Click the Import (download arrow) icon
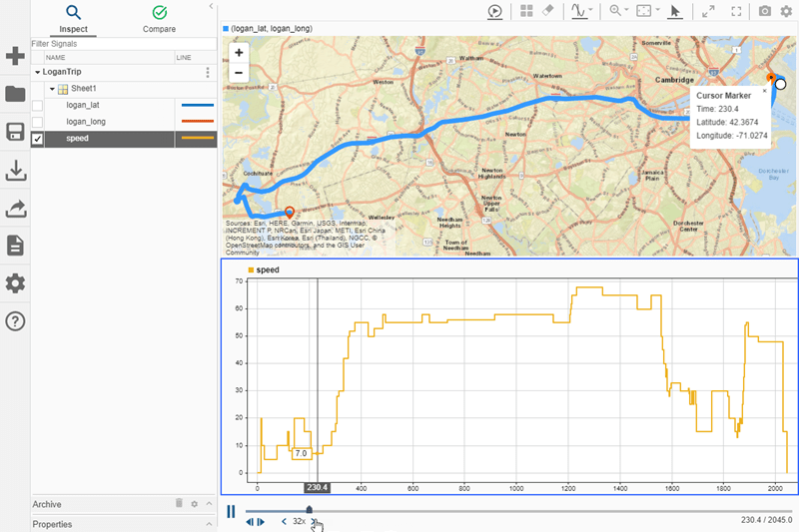 [15, 170]
